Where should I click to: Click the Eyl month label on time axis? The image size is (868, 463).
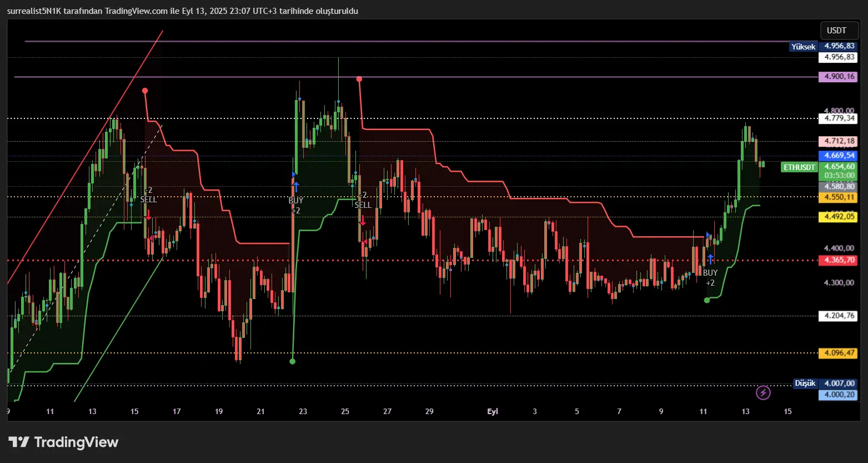pos(493,412)
